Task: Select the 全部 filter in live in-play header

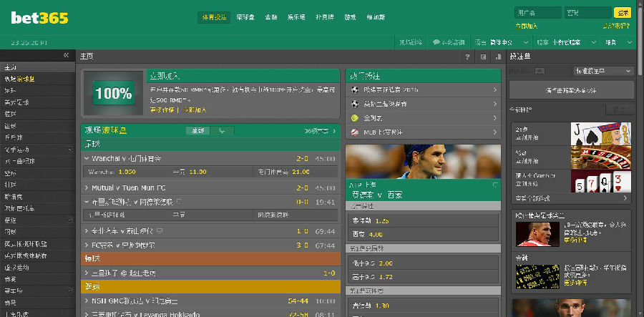Action: [198, 130]
